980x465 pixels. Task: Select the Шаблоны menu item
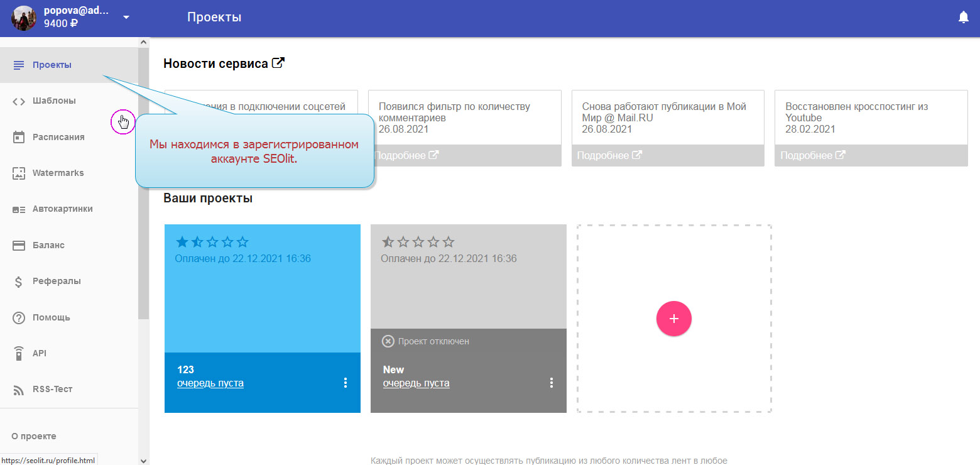click(x=54, y=101)
